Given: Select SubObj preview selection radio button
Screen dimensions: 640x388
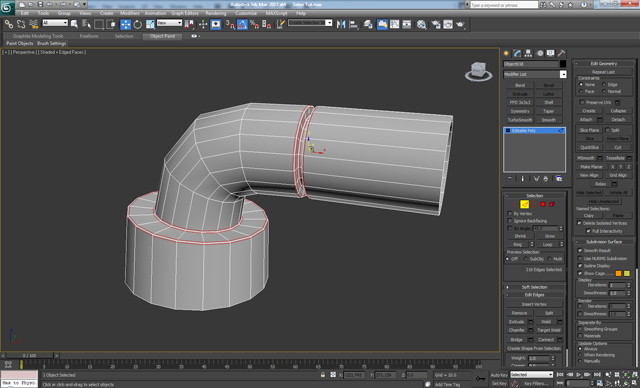Looking at the screenshot, I should tap(526, 259).
